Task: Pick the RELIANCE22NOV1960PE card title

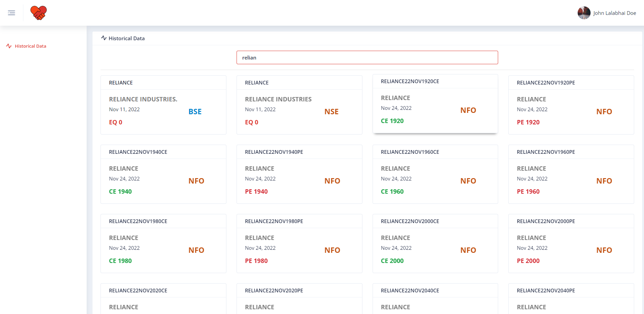Action: [546, 152]
